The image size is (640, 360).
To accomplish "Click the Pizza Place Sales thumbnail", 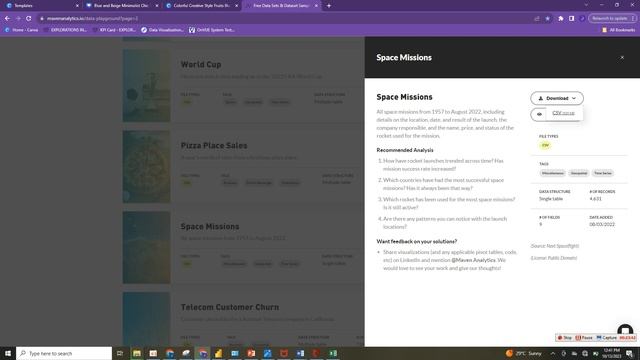I will tap(147, 167).
